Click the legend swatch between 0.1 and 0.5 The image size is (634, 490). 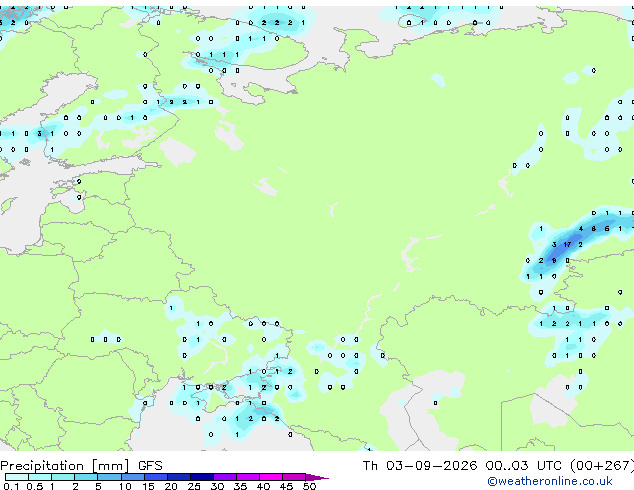tap(17, 477)
